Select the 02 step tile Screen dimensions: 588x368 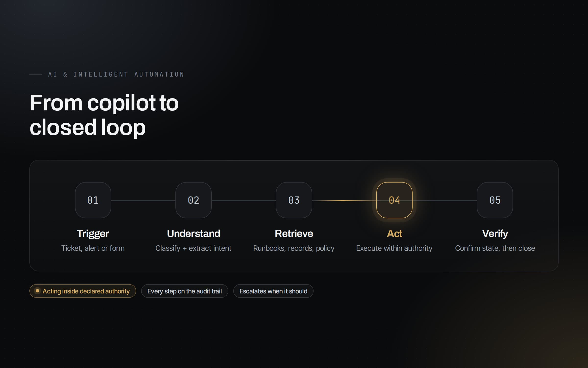[x=193, y=200]
